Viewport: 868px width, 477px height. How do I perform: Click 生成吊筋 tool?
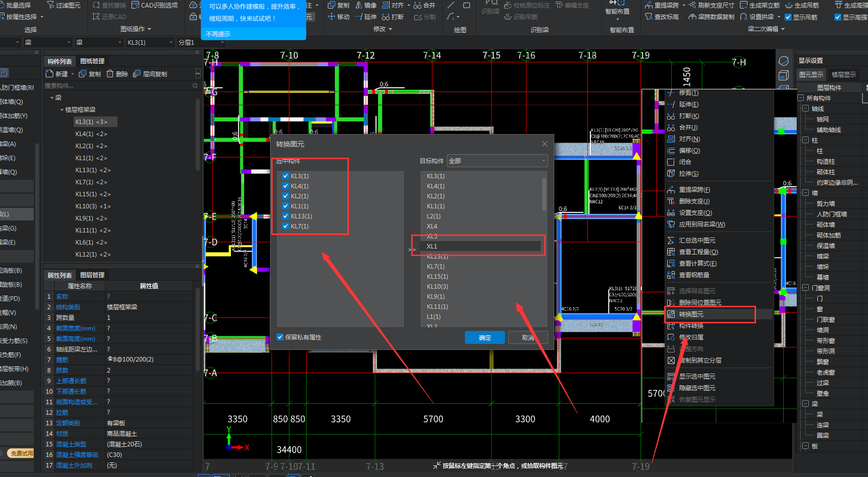click(x=802, y=5)
